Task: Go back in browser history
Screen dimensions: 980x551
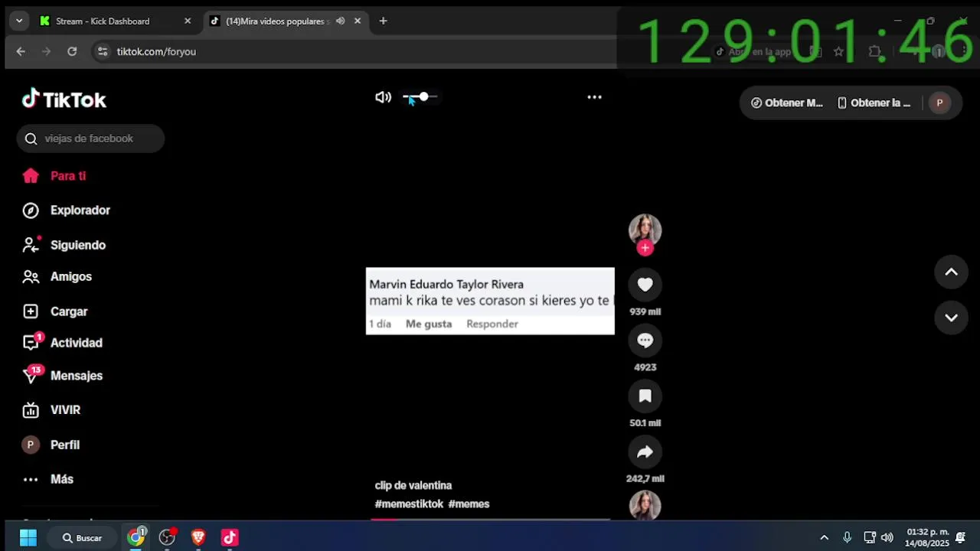Action: (21, 51)
